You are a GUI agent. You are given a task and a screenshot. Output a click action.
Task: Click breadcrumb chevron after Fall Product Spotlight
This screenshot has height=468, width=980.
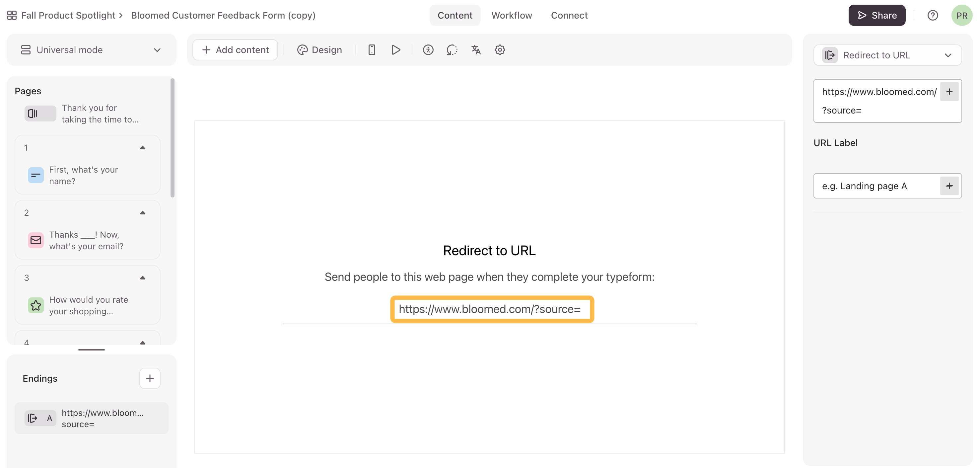121,15
